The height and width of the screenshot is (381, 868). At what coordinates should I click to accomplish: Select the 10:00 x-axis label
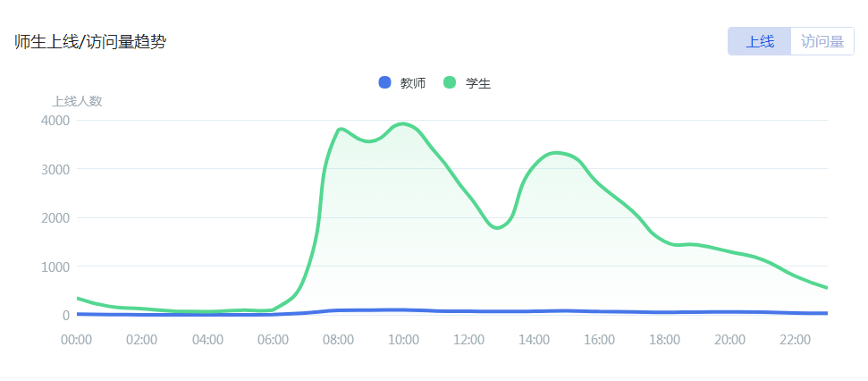(404, 340)
